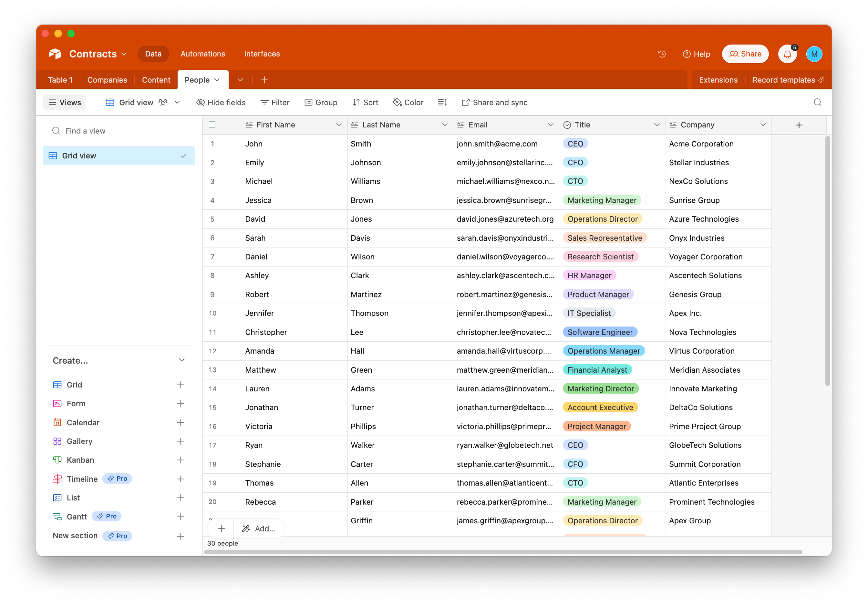This screenshot has width=868, height=604.
Task: Open Hide fields to toggle field visibility
Action: tap(221, 102)
